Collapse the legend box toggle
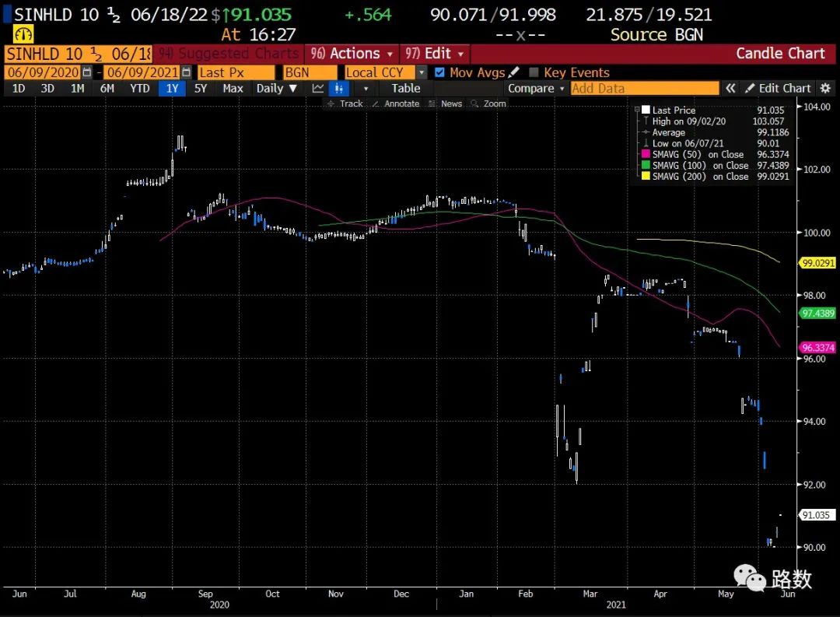Image resolution: width=840 pixels, height=617 pixels. pos(637,110)
